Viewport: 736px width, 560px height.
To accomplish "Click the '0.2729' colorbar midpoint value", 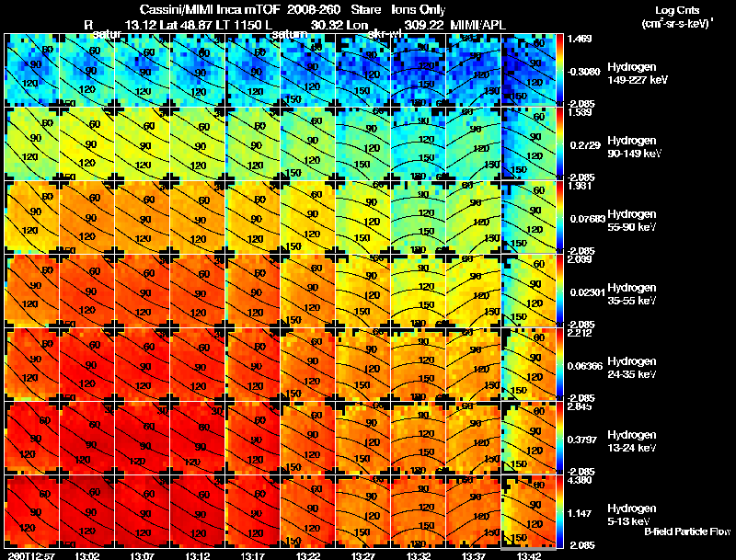I will click(585, 145).
